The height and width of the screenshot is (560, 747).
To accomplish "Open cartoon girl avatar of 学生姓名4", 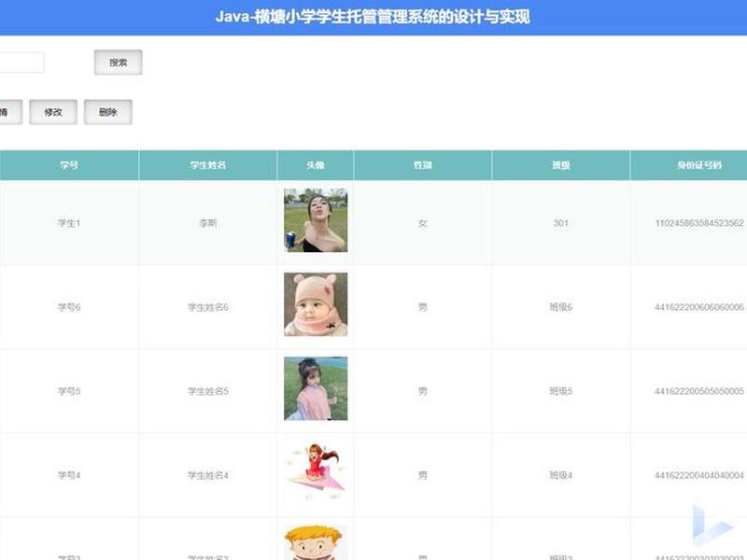I will point(316,470).
